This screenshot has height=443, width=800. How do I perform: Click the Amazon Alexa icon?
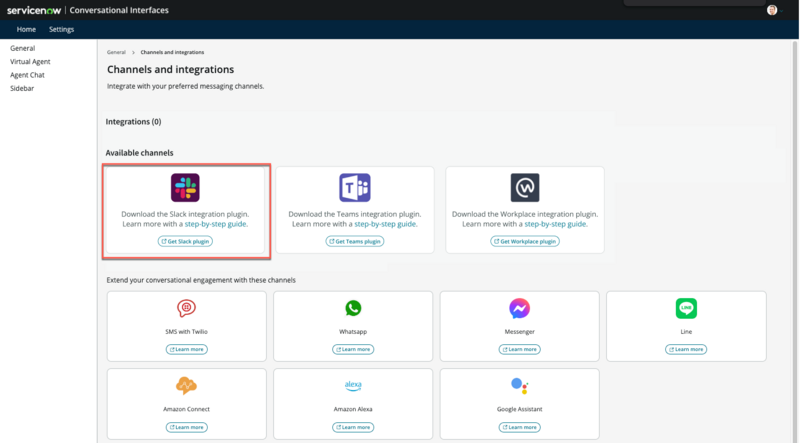click(x=353, y=385)
